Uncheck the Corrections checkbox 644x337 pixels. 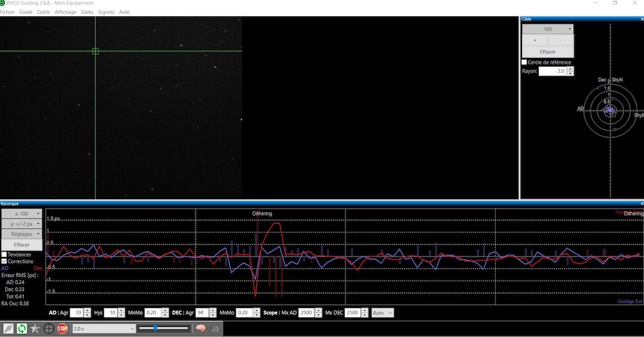pyautogui.click(x=4, y=261)
